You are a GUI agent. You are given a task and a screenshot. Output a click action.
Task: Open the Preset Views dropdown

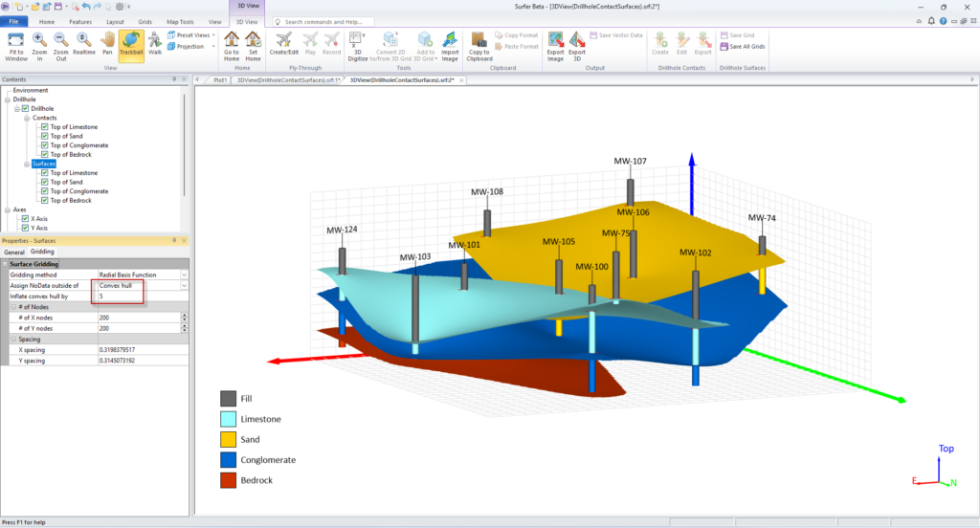click(x=193, y=35)
